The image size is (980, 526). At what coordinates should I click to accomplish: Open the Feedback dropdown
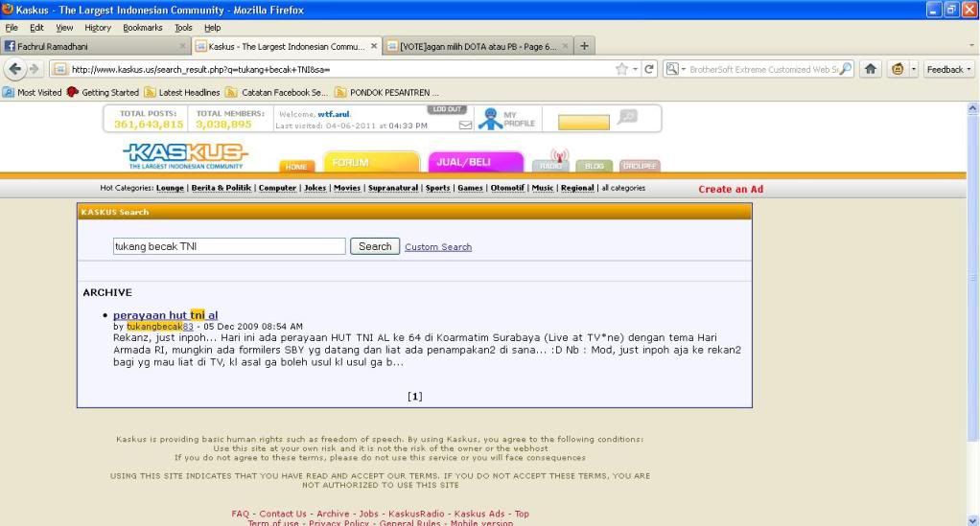pyautogui.click(x=948, y=69)
